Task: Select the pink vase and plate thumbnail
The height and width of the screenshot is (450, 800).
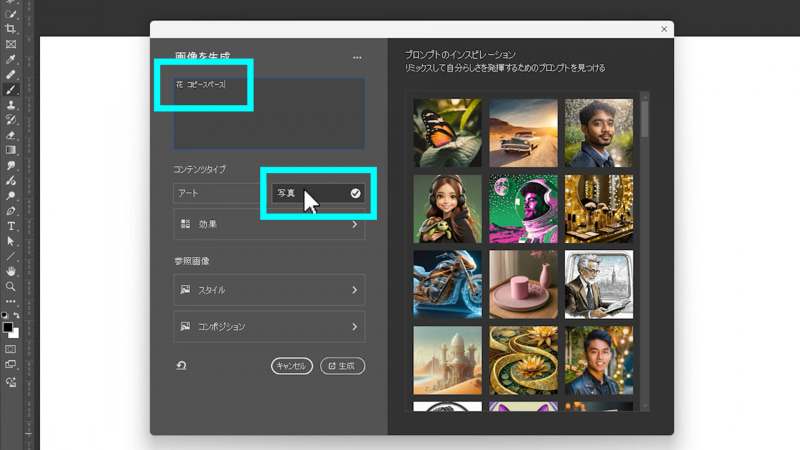Action: tap(523, 284)
